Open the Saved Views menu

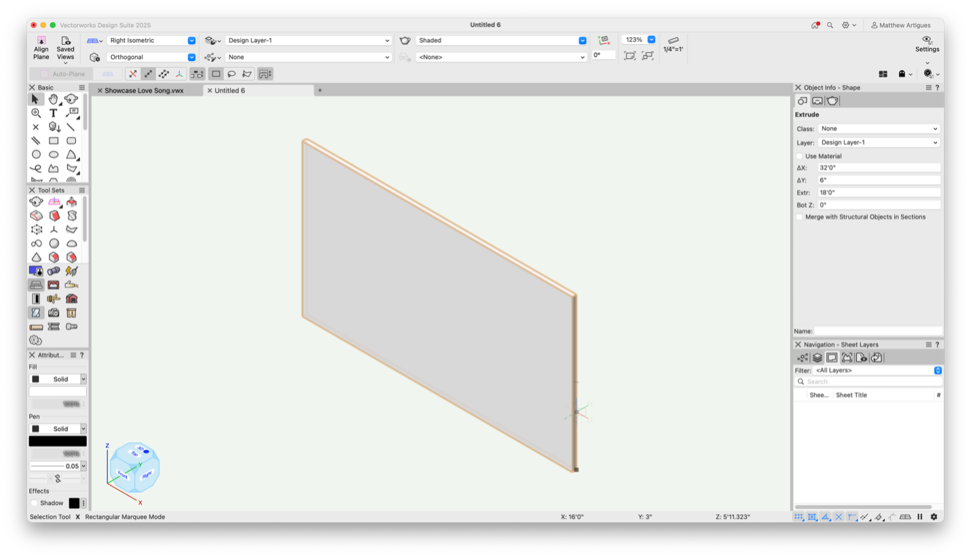click(65, 48)
